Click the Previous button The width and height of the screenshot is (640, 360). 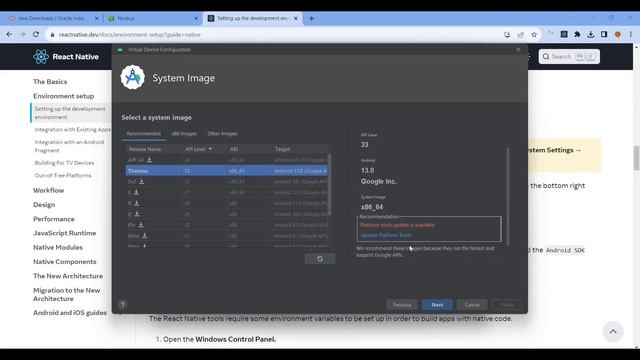click(402, 305)
